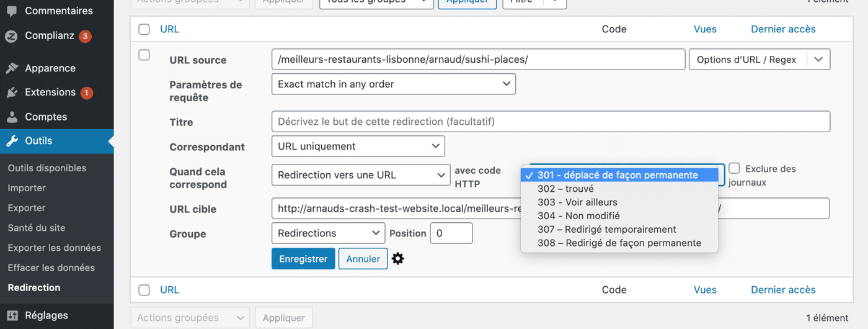868x329 pixels.
Task: Click the Extensions plug icon
Action: [12, 92]
